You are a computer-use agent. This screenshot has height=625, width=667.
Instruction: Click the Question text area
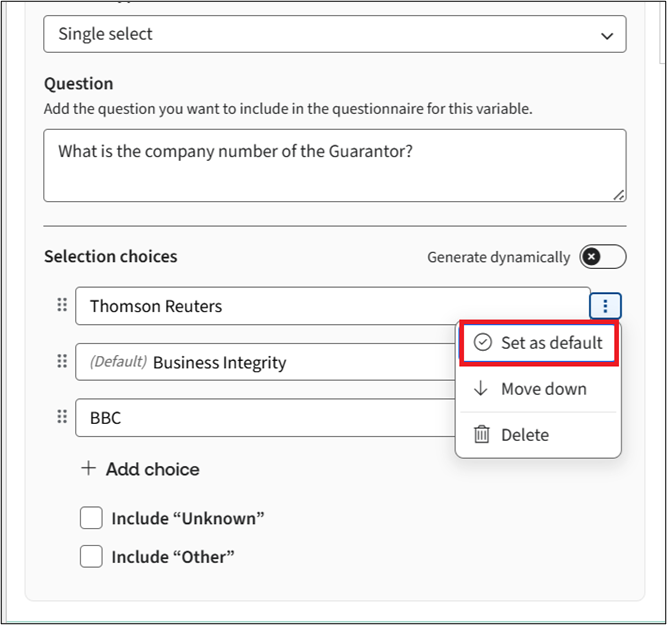coord(334,164)
